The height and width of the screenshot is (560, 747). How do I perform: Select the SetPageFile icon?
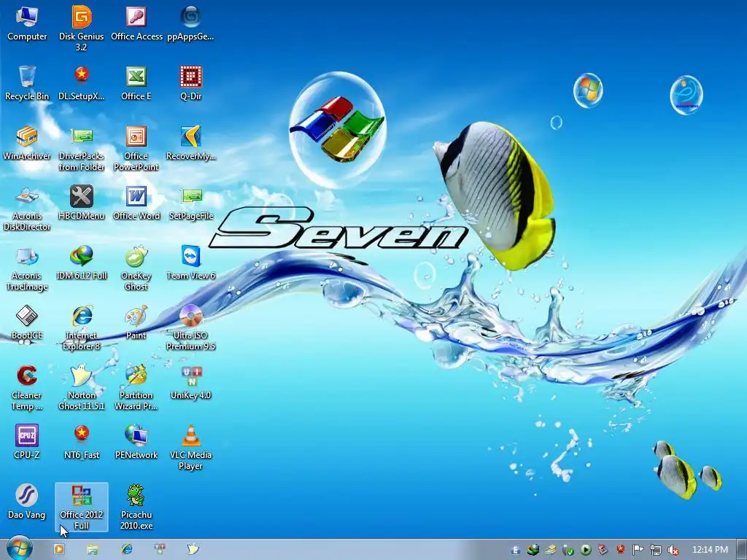(x=190, y=203)
